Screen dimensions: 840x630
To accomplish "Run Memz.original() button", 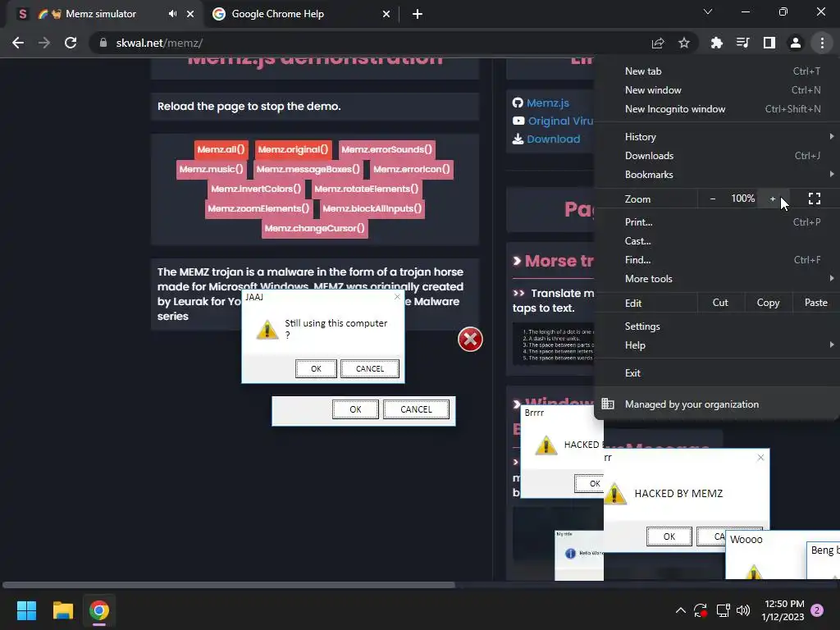I will coord(293,149).
